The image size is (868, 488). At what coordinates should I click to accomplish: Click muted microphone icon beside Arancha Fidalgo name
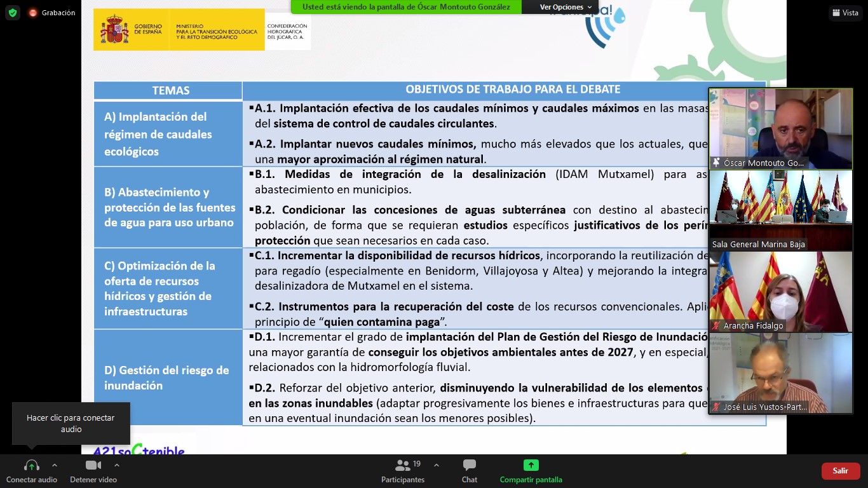pyautogui.click(x=716, y=326)
